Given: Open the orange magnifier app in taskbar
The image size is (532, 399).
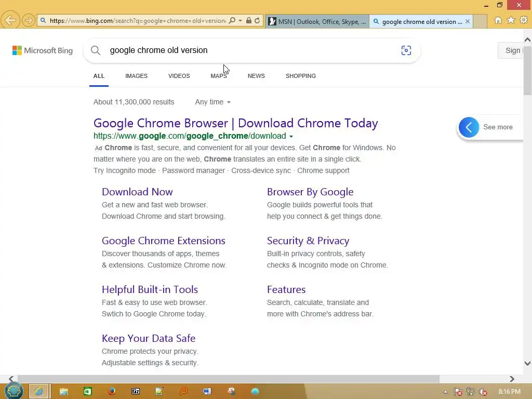Looking at the screenshot, I should (183, 392).
